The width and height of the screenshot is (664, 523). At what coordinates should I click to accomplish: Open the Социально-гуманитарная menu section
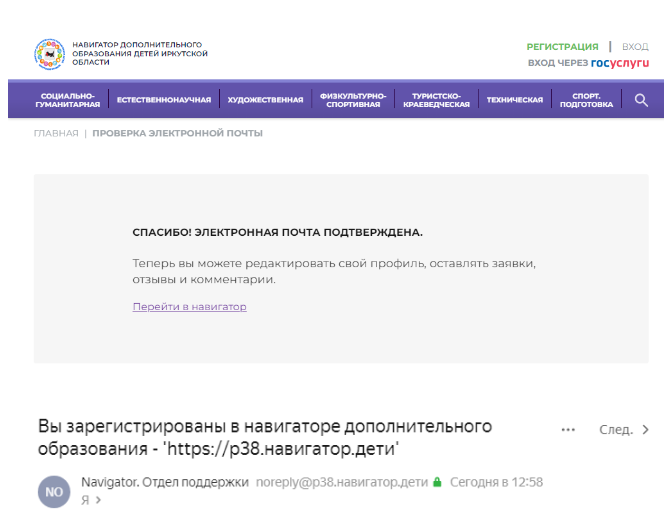pyautogui.click(x=68, y=100)
